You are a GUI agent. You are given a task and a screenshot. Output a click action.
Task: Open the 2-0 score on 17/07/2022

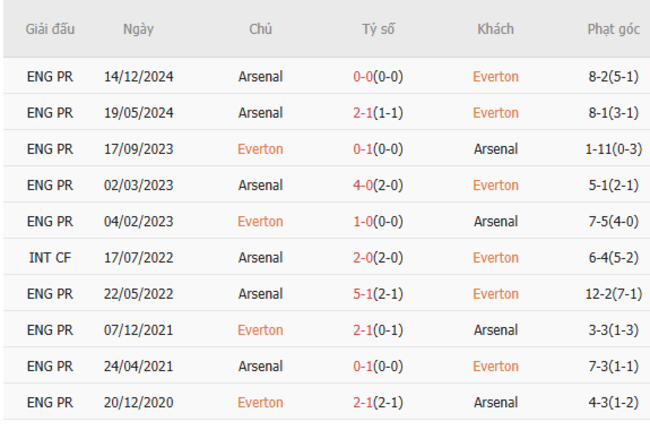pos(366,257)
